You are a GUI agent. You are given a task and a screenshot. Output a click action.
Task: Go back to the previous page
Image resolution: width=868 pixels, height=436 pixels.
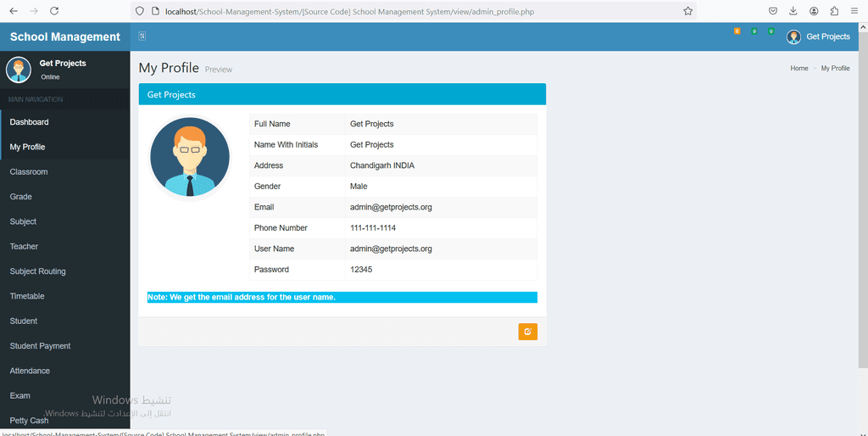[x=13, y=11]
